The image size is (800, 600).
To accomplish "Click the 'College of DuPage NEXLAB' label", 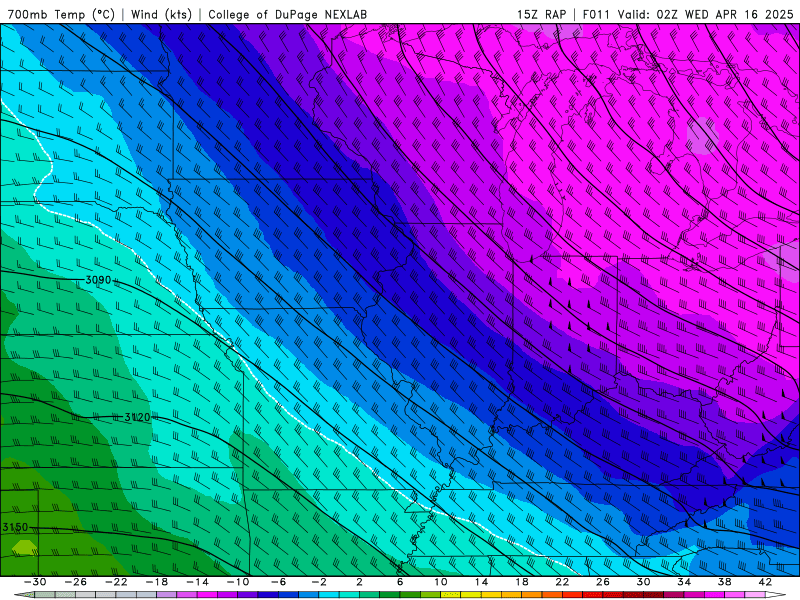I will pyautogui.click(x=287, y=14).
